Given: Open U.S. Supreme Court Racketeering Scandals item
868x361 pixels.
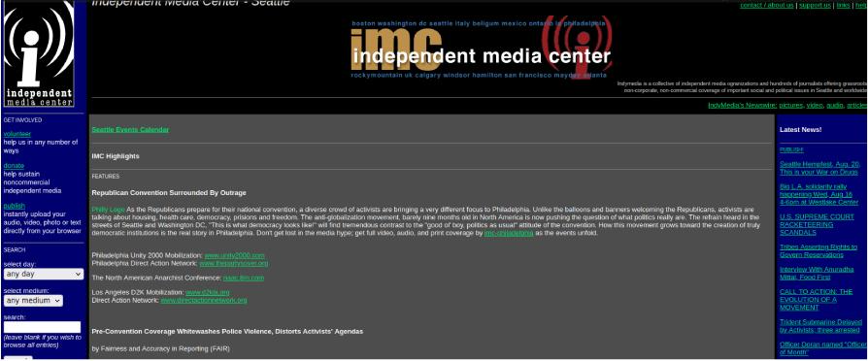Looking at the screenshot, I should 818,225.
